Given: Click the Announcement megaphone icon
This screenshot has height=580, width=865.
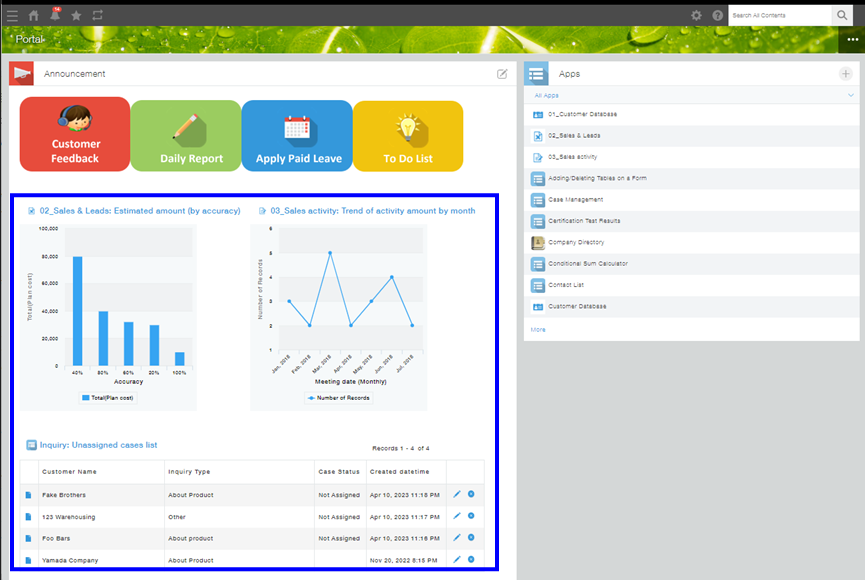Looking at the screenshot, I should [x=21, y=73].
